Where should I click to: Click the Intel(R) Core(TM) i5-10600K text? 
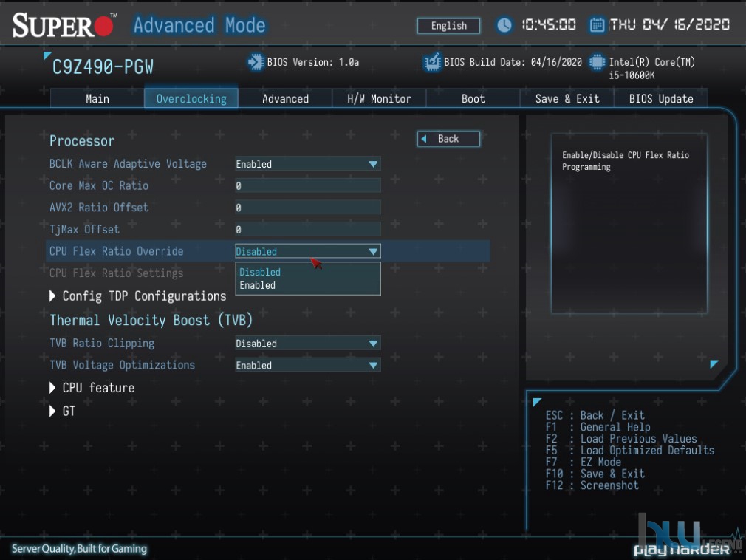click(651, 69)
